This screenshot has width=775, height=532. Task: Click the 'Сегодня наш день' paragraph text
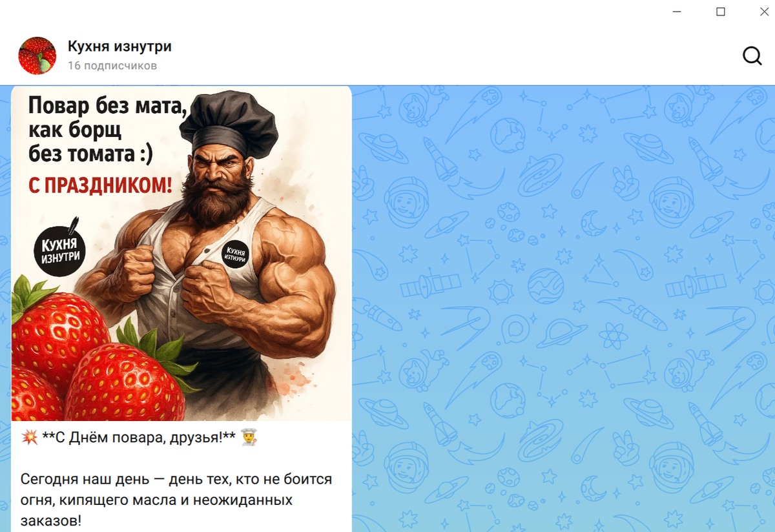pyautogui.click(x=176, y=500)
